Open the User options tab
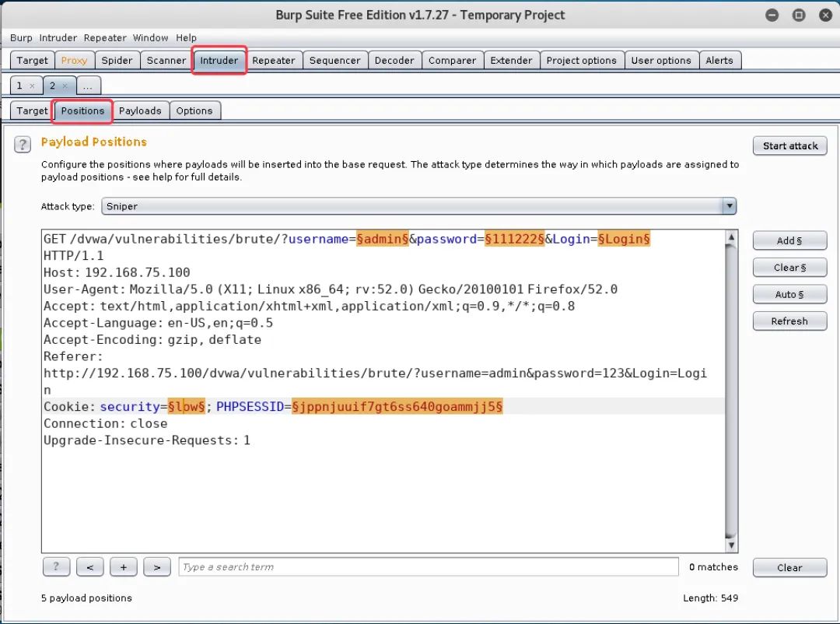The width and height of the screenshot is (840, 624). pyautogui.click(x=661, y=60)
